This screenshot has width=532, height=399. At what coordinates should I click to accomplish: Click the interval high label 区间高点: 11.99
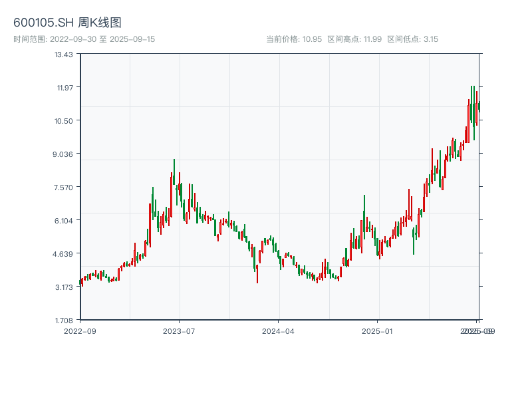[x=354, y=39]
